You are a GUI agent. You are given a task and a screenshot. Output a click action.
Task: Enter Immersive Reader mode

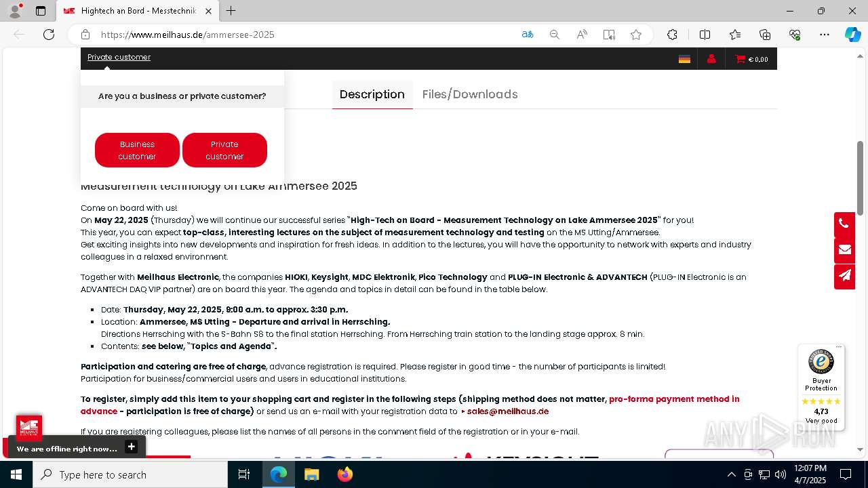pyautogui.click(x=609, y=35)
